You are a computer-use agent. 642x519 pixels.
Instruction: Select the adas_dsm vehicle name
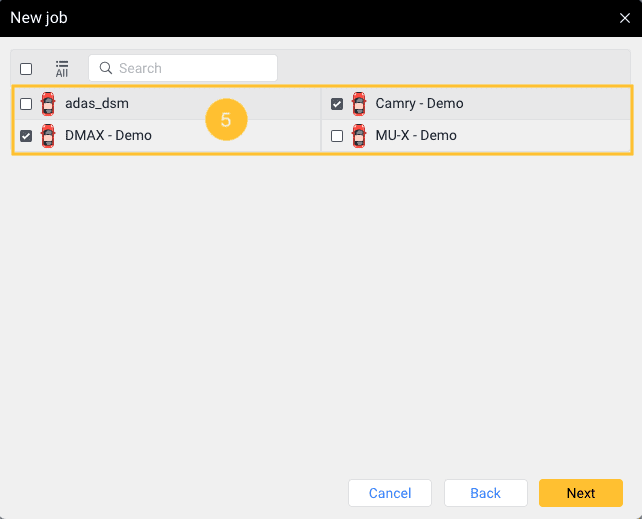pos(97,104)
